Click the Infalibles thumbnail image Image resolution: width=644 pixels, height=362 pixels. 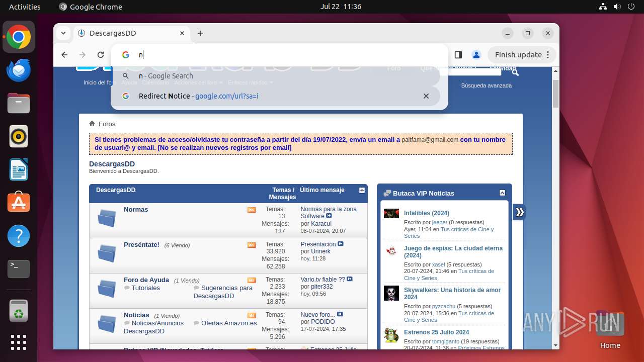pos(391,214)
